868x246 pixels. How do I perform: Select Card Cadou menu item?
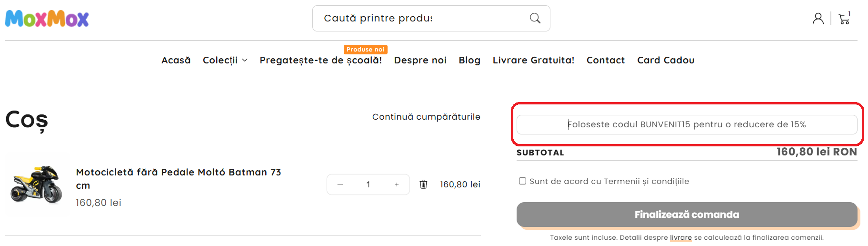(666, 60)
